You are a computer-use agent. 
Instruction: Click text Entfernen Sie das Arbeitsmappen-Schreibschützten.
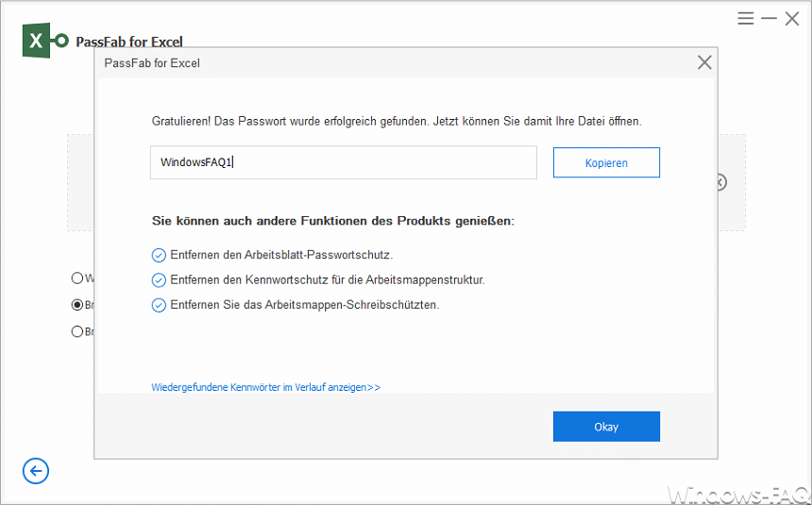(305, 305)
